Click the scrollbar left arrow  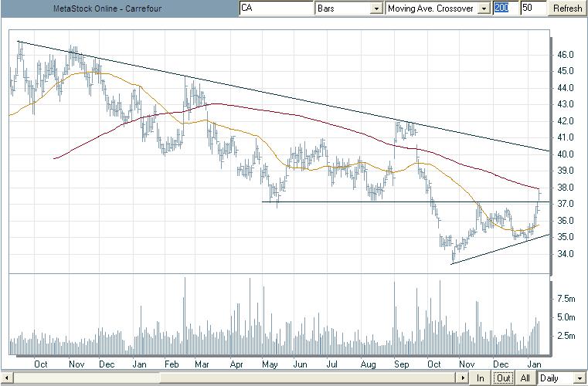coord(7,378)
